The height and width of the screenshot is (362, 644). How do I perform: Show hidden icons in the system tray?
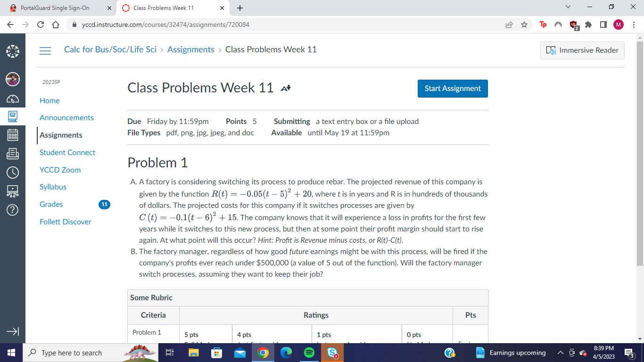[561, 352]
